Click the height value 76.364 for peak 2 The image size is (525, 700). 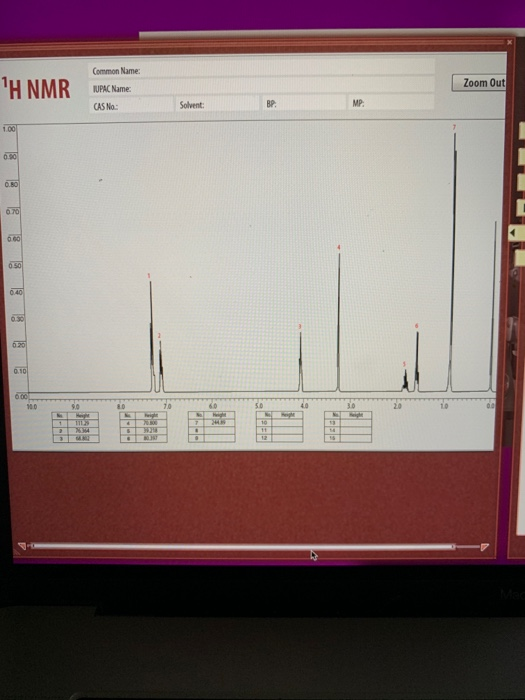(x=83, y=431)
